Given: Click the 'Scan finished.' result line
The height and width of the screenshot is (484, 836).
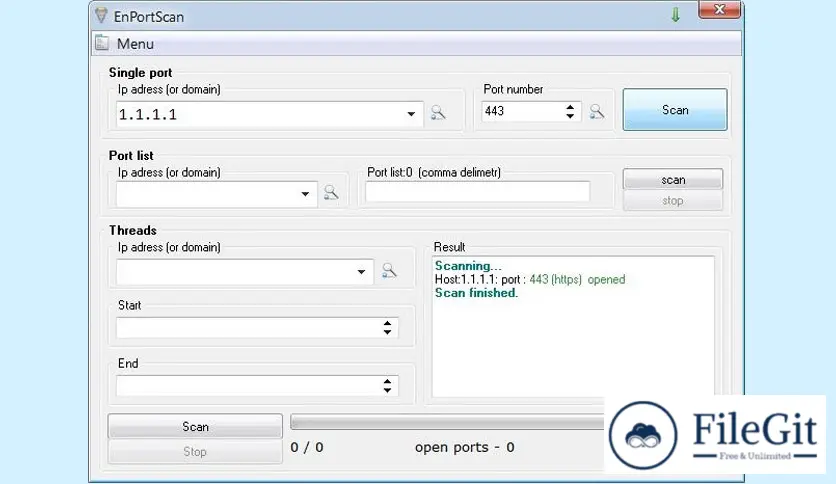Looking at the screenshot, I should click(476, 293).
